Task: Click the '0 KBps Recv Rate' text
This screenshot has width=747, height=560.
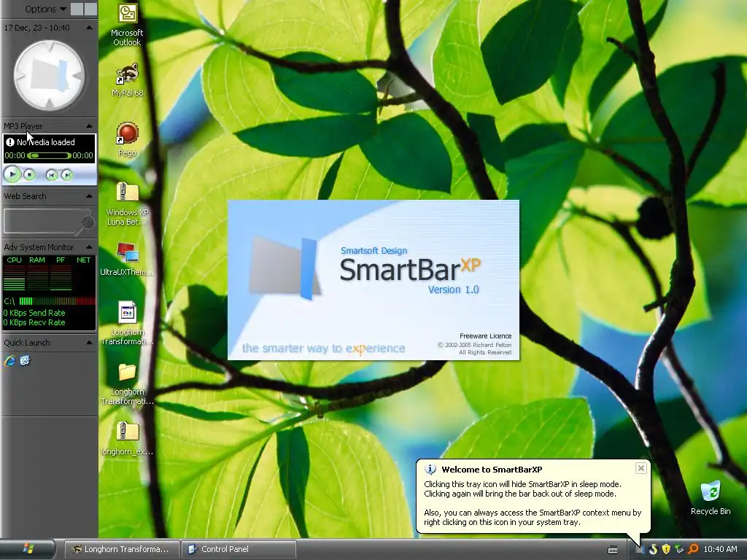Action: [x=34, y=322]
